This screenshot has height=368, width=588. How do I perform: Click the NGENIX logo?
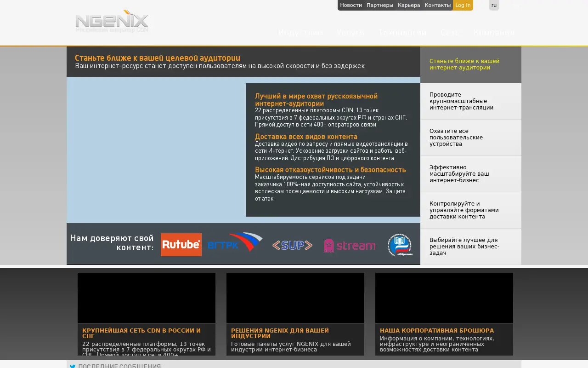pyautogui.click(x=112, y=21)
